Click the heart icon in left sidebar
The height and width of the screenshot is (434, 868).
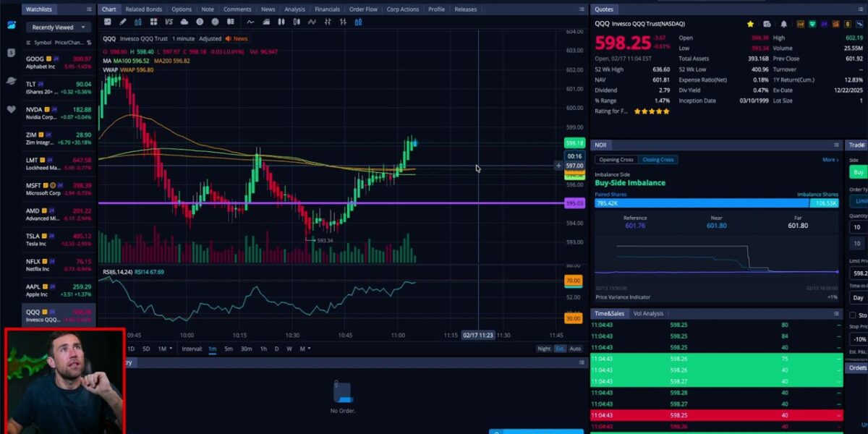11,109
